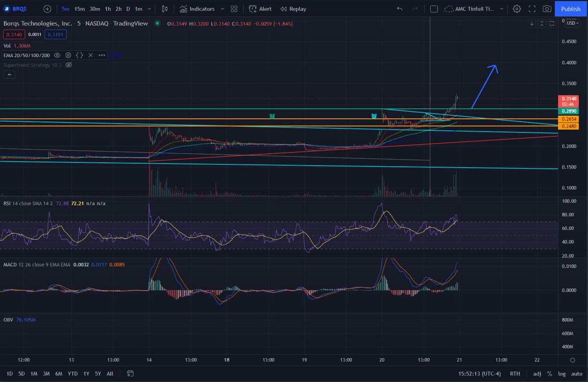
Task: Toggle auto scale
Action: [x=576, y=374]
